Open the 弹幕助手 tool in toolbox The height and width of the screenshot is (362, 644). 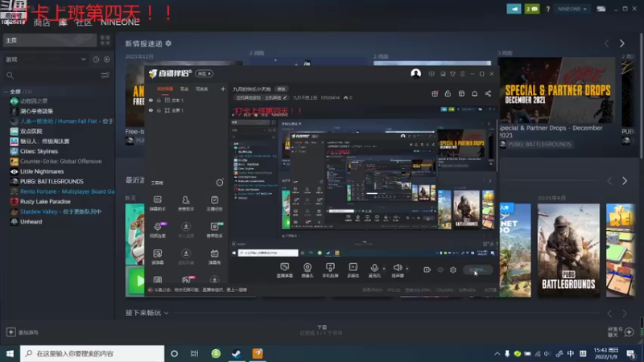pos(158,203)
